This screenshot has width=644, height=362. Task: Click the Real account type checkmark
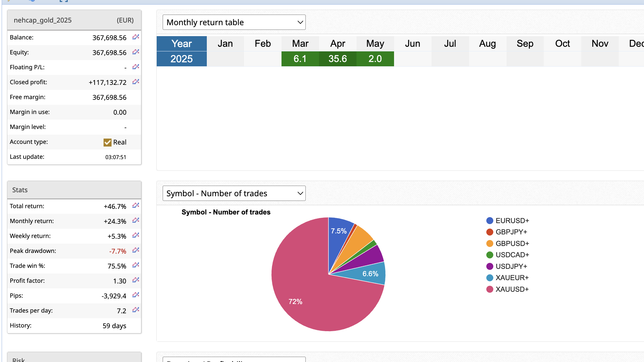coord(107,143)
